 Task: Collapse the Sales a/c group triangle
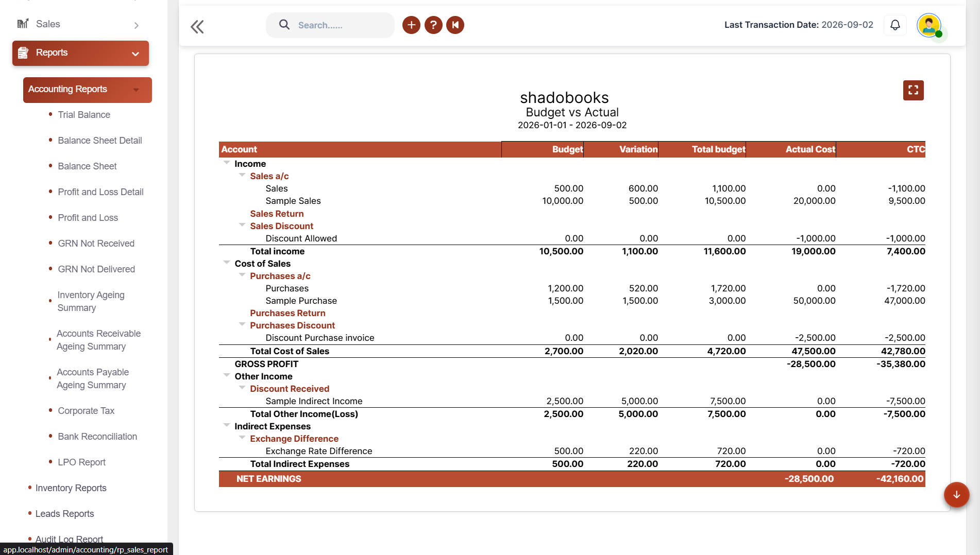242,175
